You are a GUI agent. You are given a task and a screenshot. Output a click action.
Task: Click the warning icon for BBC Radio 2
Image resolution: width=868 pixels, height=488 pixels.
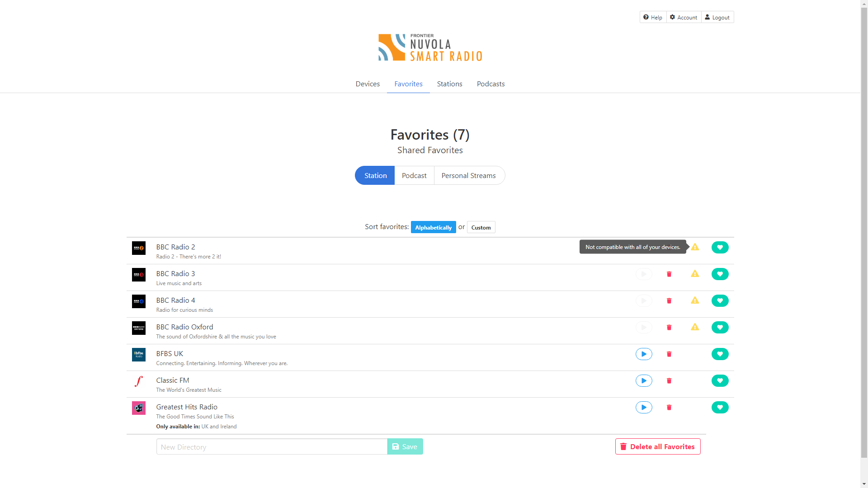695,247
